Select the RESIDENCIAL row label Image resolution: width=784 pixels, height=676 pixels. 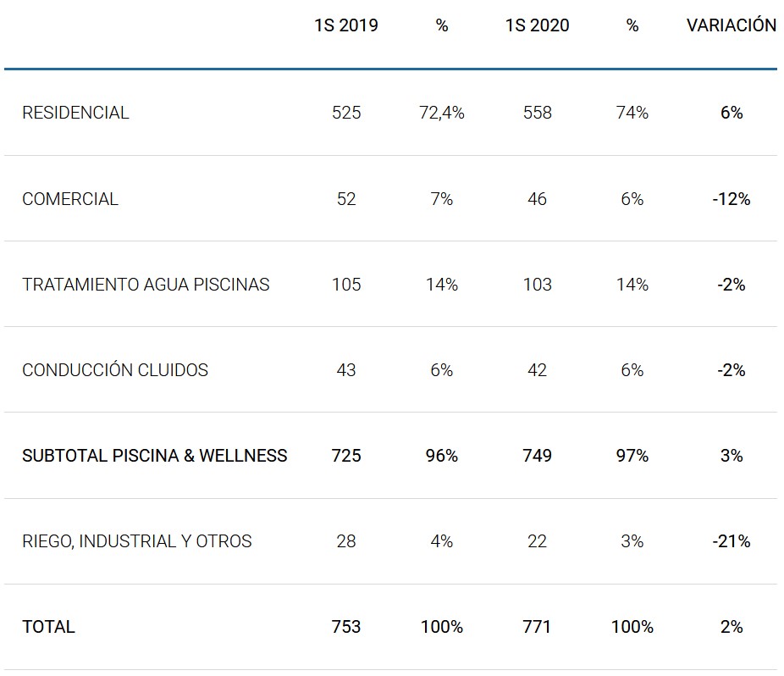tap(75, 113)
